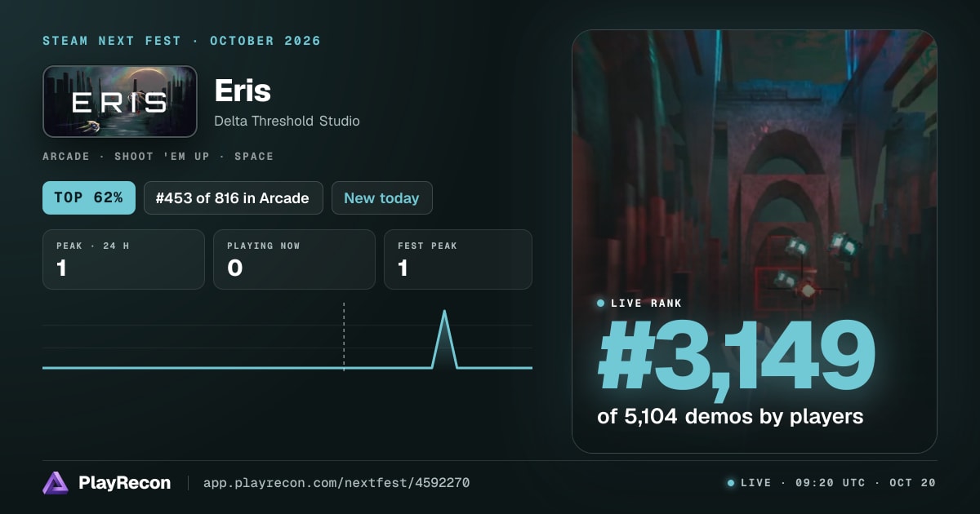
Task: Click the PlayRecon purple triangle logo
Action: click(56, 483)
